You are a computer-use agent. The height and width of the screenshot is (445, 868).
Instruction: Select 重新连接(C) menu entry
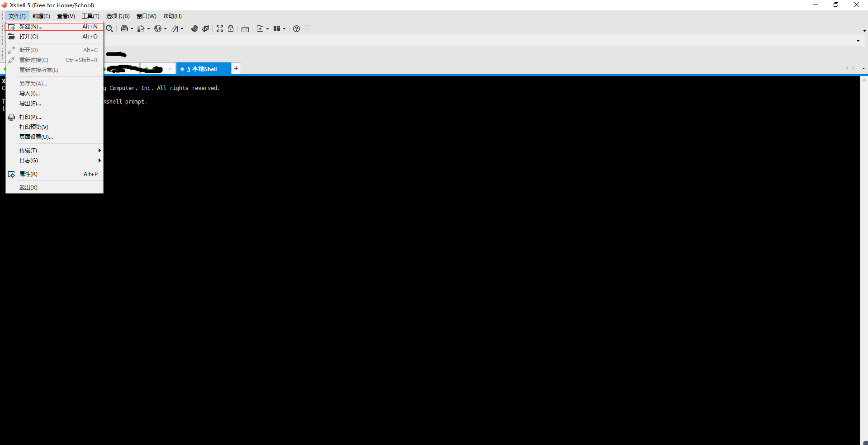tap(54, 60)
